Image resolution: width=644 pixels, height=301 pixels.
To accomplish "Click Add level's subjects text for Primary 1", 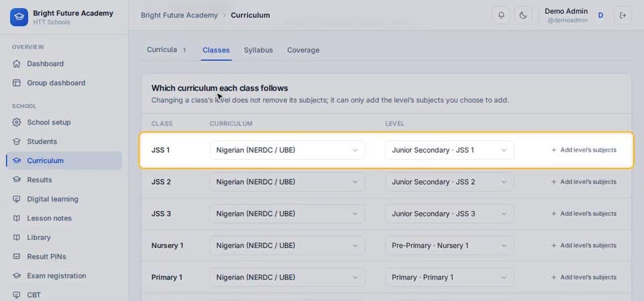I will click(588, 277).
